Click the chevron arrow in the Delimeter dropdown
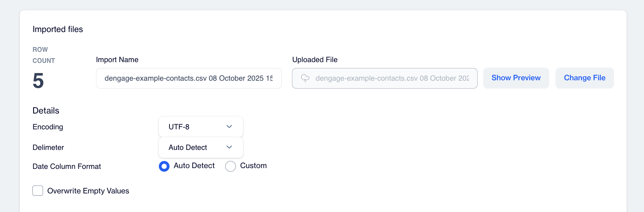 [x=229, y=147]
